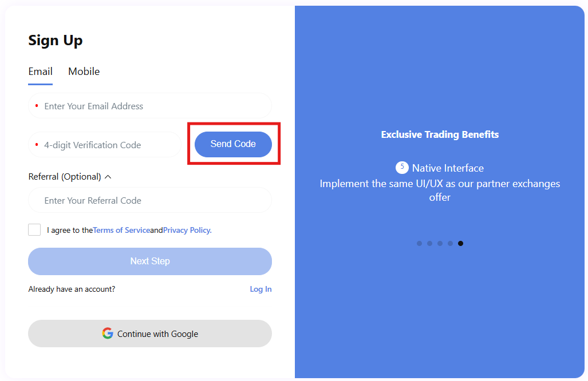
Task: Click the active fifth carousel dot
Action: click(460, 244)
